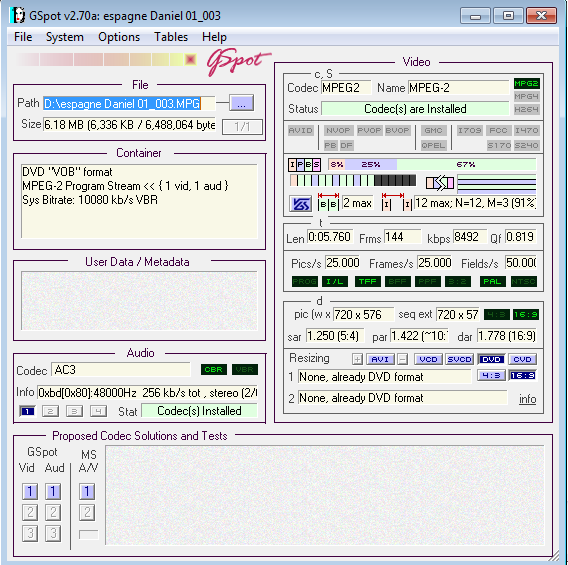568x565 pixels.
Task: Open the Help menu
Action: pyautogui.click(x=214, y=37)
